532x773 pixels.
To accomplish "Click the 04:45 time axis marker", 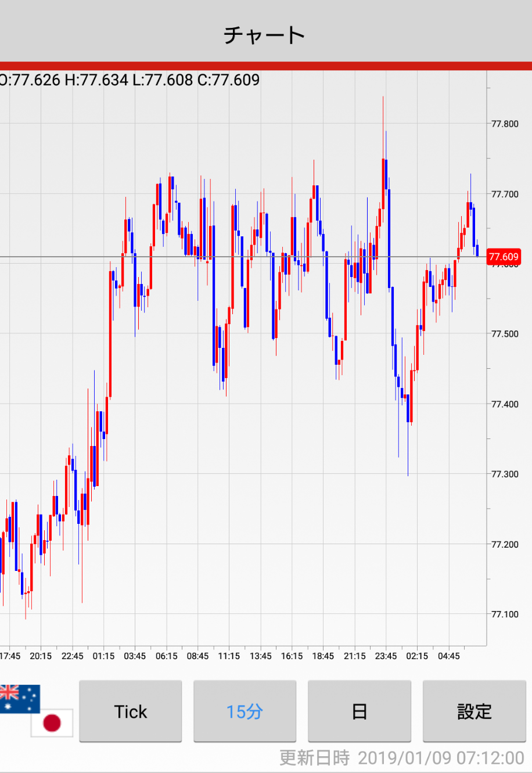I will tap(448, 656).
